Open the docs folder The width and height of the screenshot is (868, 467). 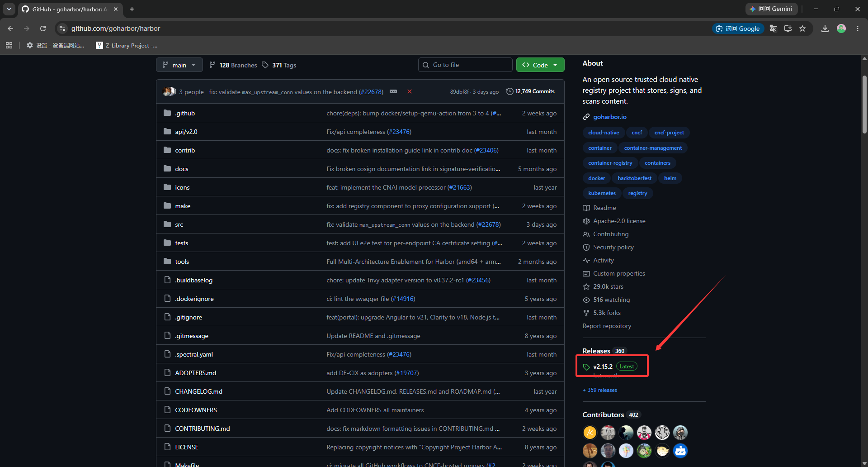pyautogui.click(x=182, y=169)
